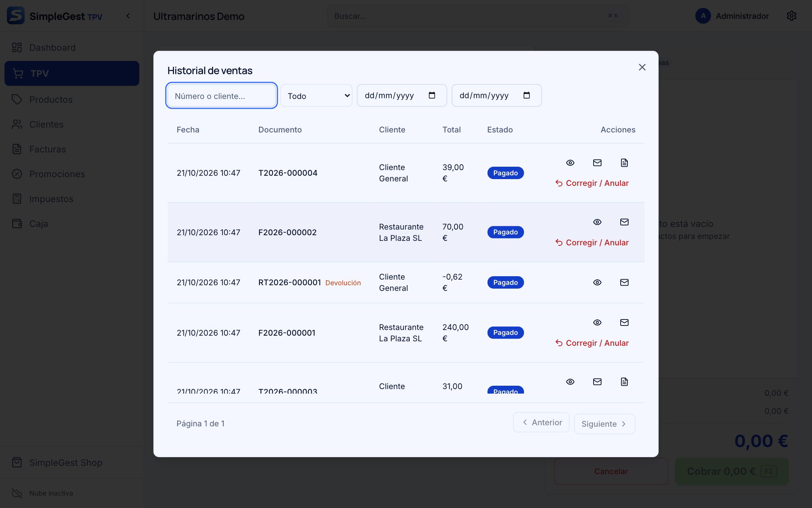View details of ticket T2026-000003
Image resolution: width=812 pixels, height=508 pixels.
(x=570, y=382)
